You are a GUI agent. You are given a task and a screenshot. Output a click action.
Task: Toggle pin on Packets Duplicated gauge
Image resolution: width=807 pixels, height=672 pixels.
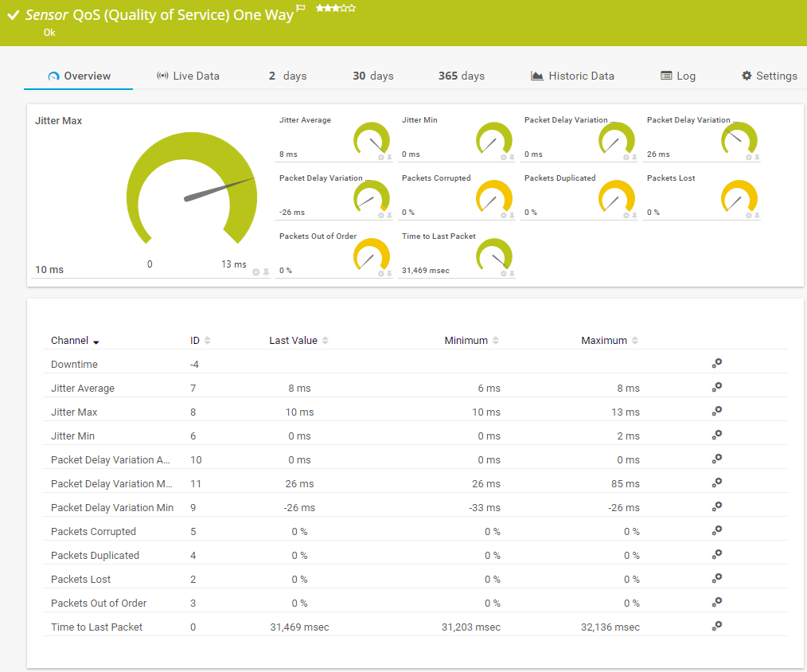(634, 215)
